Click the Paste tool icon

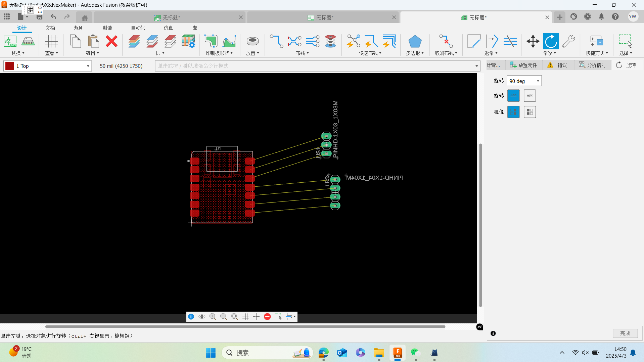93,41
